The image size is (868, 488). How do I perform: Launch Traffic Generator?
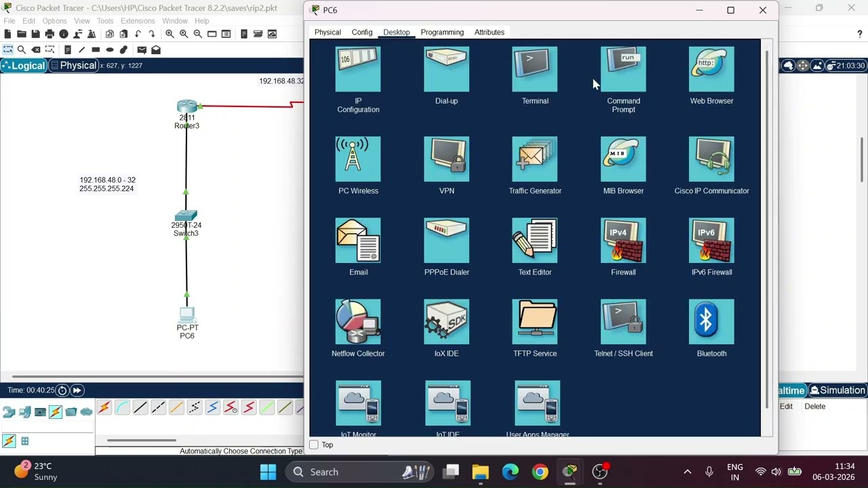click(x=535, y=159)
